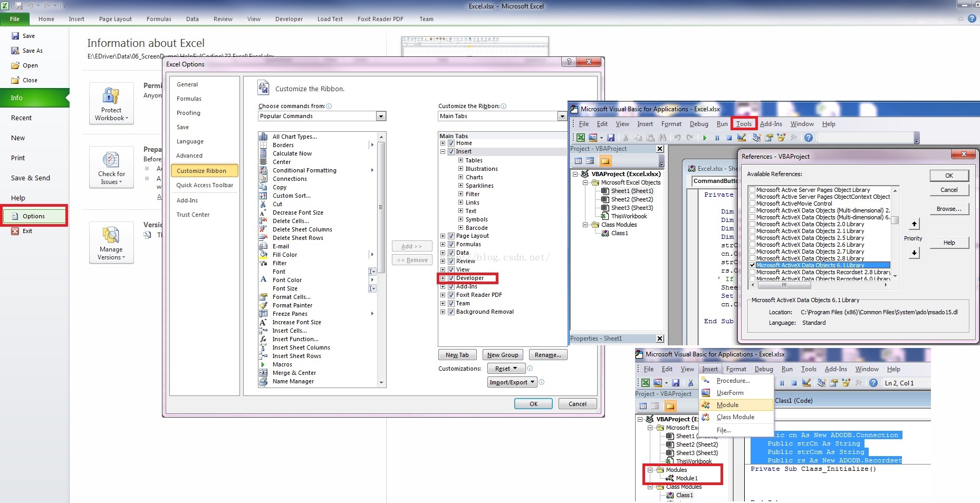
Task: Move reference priority down with the down arrow
Action: tap(914, 253)
